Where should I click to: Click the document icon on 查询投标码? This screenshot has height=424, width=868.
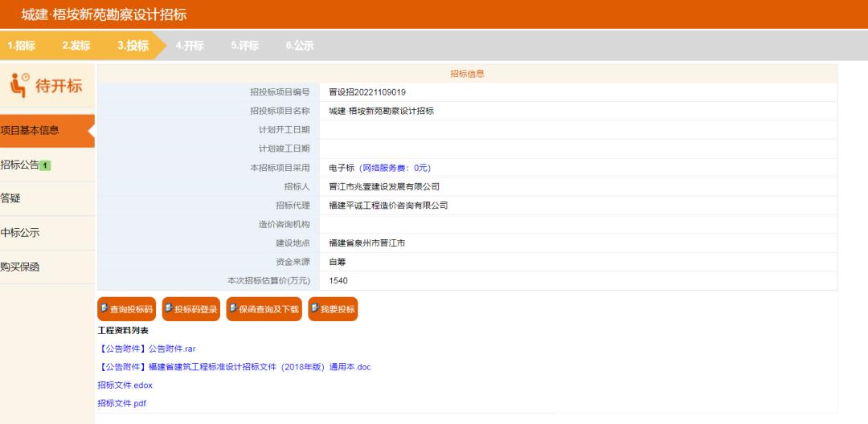point(104,308)
